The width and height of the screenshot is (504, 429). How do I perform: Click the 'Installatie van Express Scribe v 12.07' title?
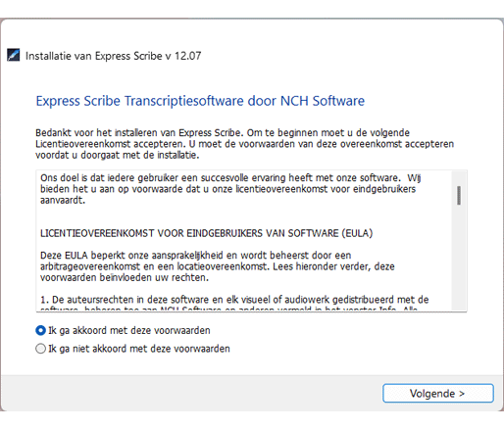pos(113,56)
